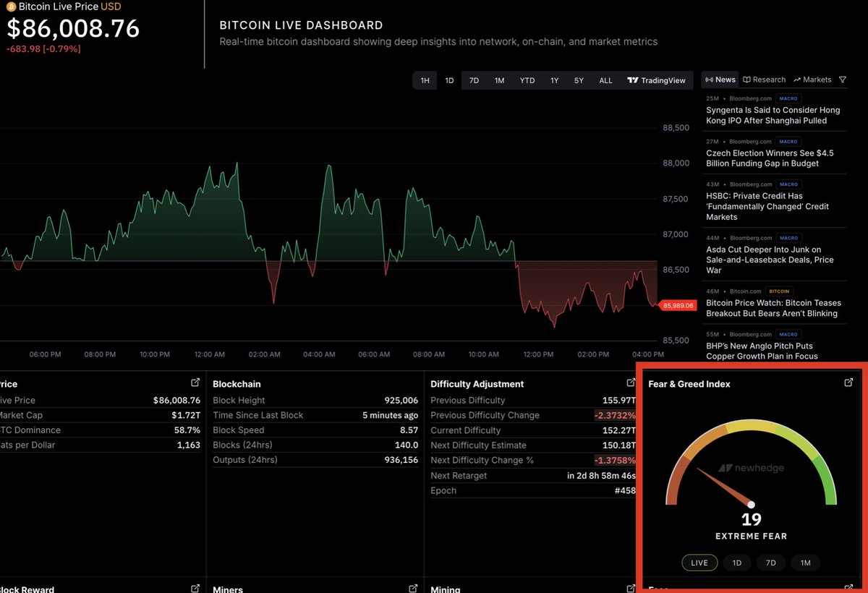Viewport: 868px width, 593px height.
Task: Switch to the Research tab
Action: [x=765, y=80]
